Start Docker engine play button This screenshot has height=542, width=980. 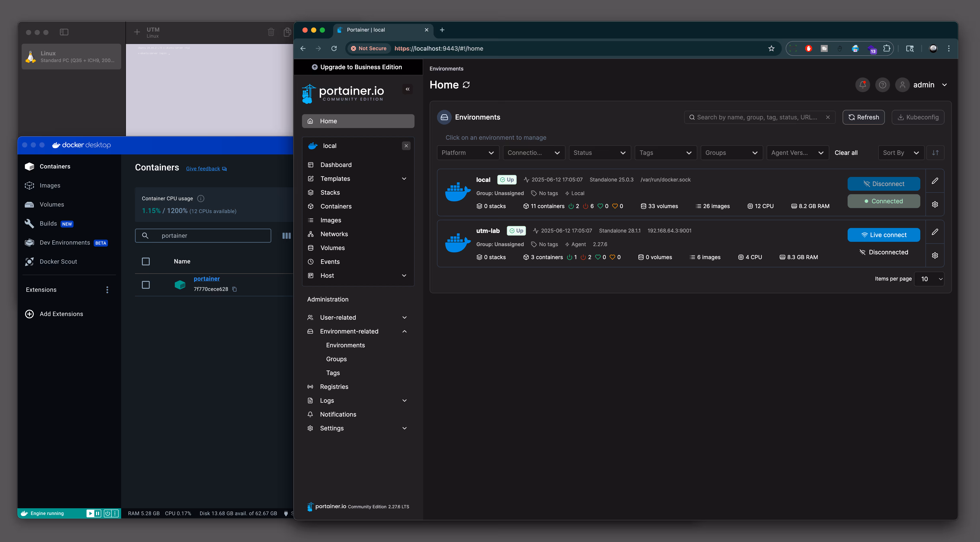[x=90, y=513]
